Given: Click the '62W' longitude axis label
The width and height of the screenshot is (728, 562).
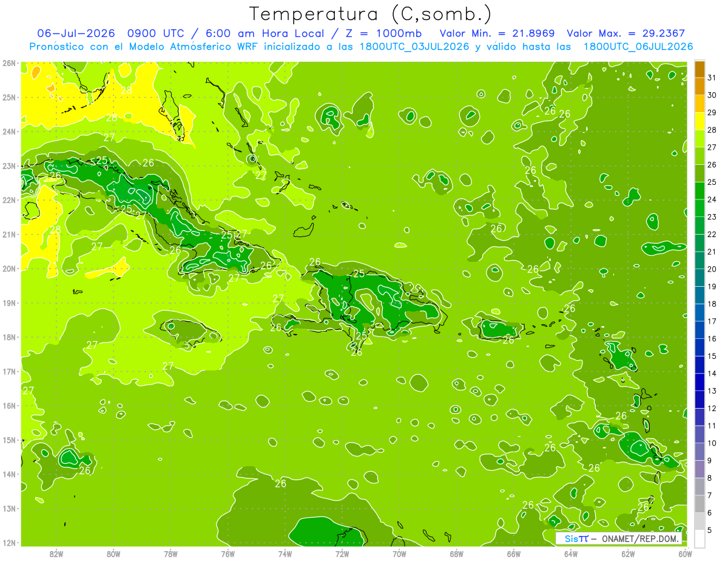Looking at the screenshot, I should point(628,554).
